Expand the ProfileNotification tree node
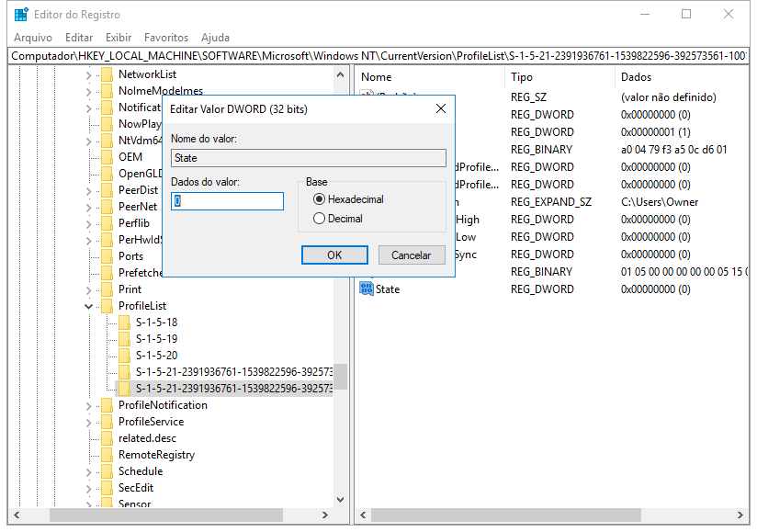This screenshot has width=757, height=532. tap(89, 405)
